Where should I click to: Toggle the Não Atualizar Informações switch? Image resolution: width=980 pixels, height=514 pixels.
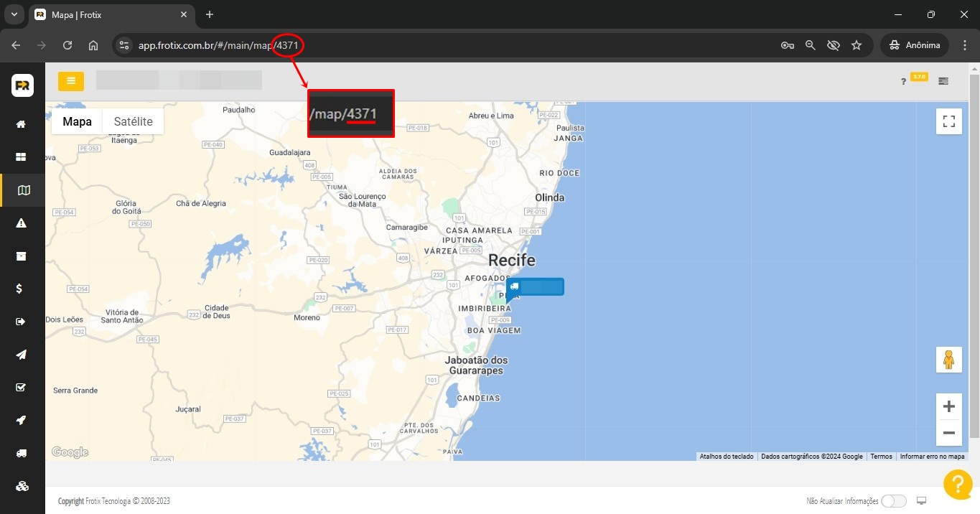893,501
